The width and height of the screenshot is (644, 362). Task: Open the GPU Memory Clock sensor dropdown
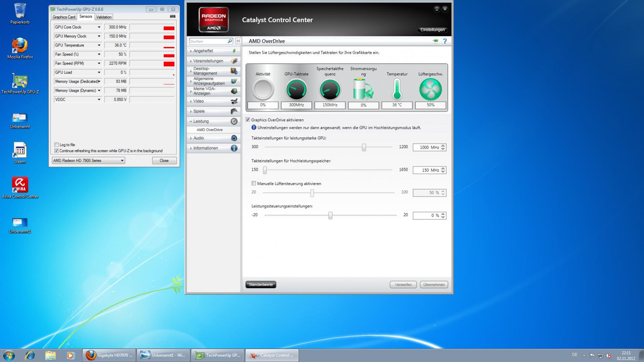point(99,36)
